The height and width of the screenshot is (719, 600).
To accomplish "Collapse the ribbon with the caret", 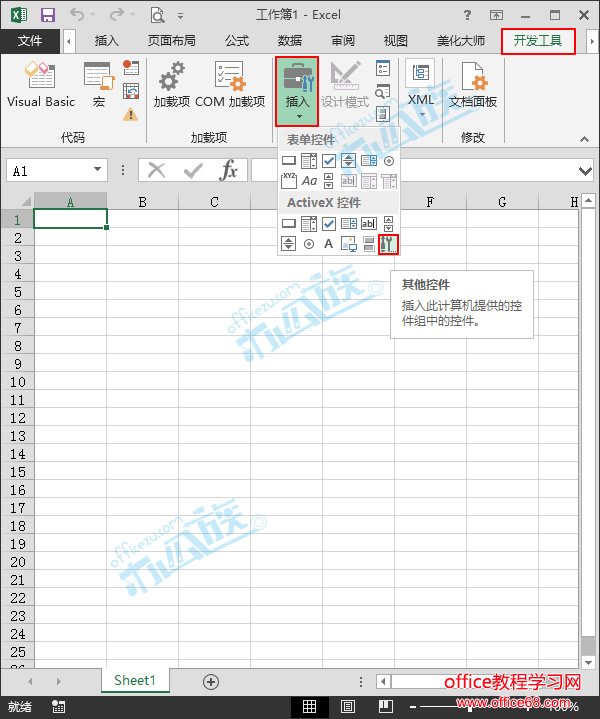I will 584,139.
